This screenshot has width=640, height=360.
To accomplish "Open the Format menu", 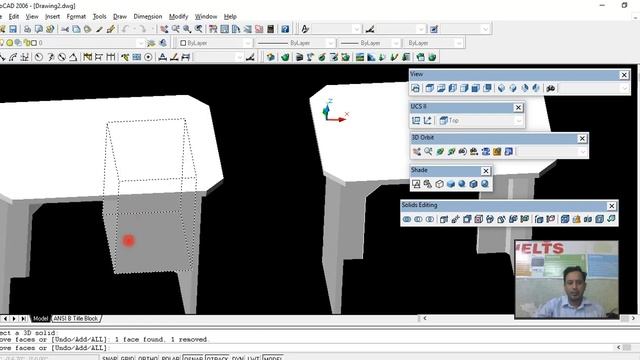I will pyautogui.click(x=76, y=16).
